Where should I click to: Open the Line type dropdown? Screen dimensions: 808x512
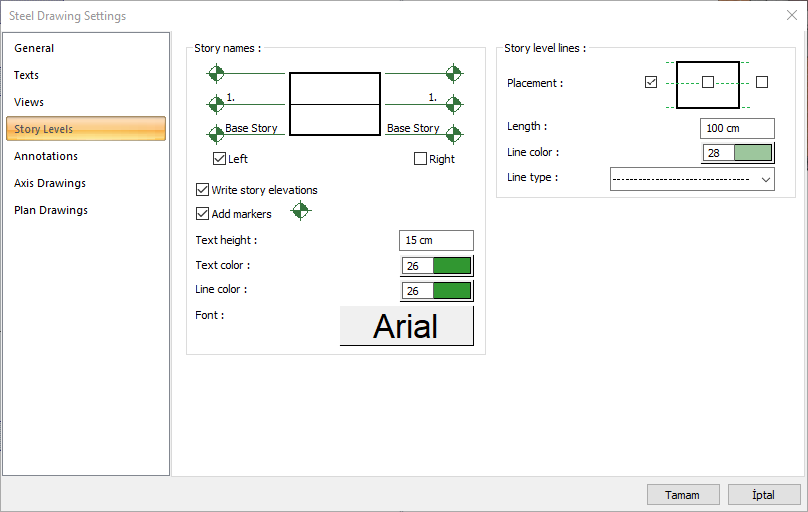pos(692,178)
